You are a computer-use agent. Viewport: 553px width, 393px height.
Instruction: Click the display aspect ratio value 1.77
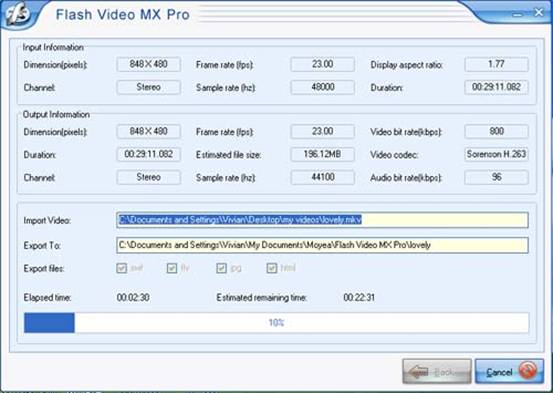497,65
